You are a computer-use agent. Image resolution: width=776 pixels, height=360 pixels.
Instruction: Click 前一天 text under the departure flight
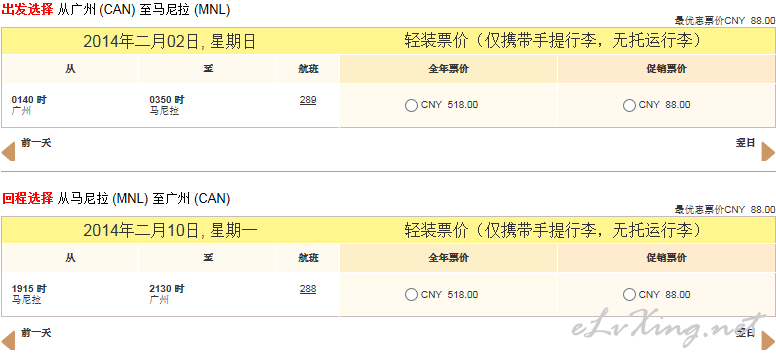[36, 144]
